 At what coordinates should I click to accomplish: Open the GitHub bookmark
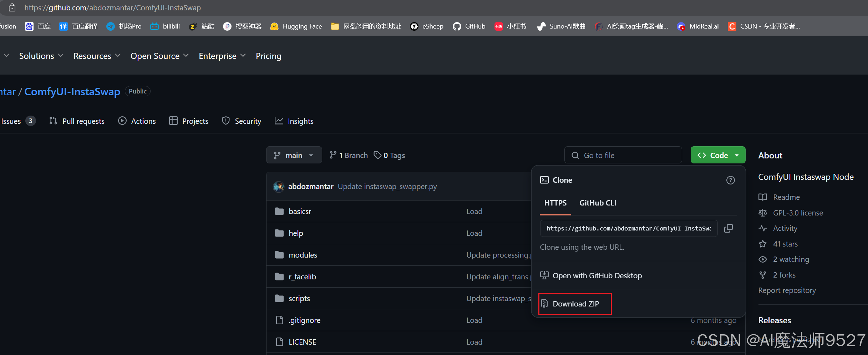[x=469, y=26]
